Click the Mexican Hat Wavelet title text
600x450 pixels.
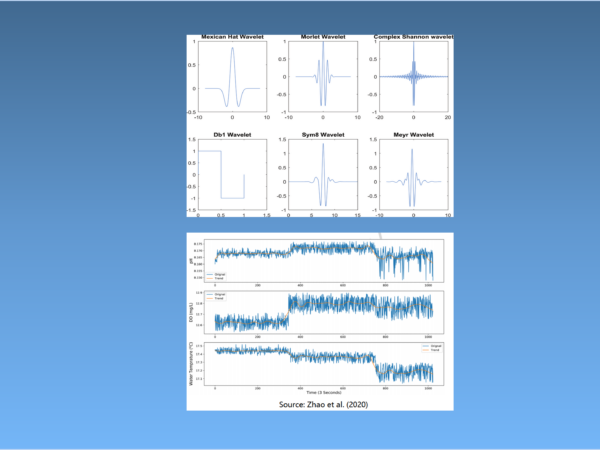(232, 38)
